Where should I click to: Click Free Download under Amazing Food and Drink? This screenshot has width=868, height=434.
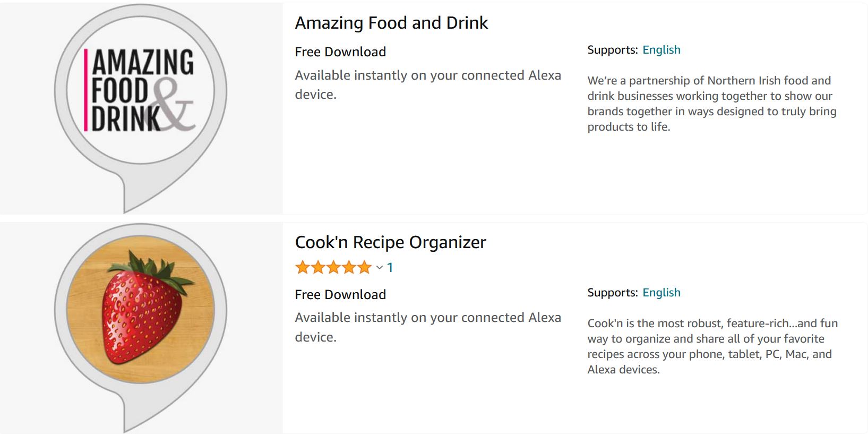click(x=340, y=52)
